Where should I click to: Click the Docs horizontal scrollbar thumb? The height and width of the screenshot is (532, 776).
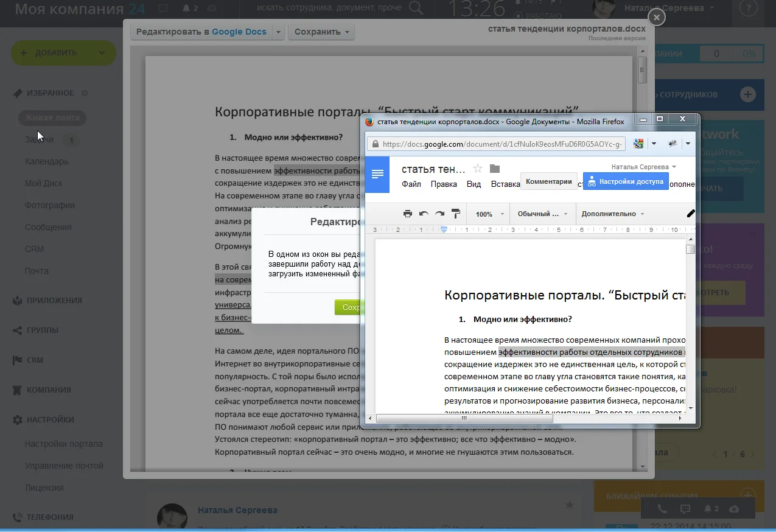click(464, 419)
